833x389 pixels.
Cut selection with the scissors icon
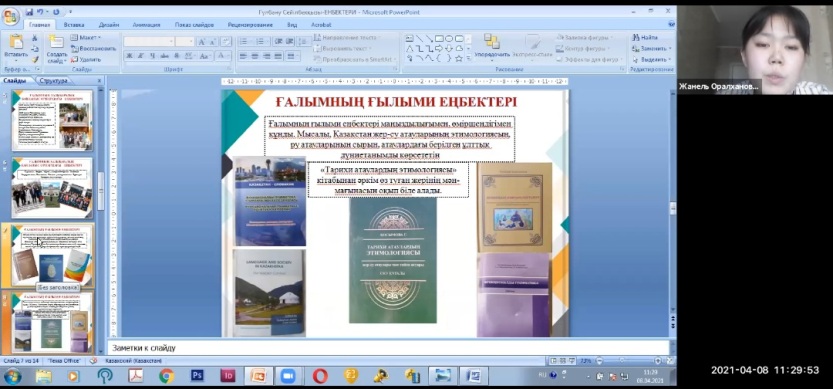click(35, 38)
